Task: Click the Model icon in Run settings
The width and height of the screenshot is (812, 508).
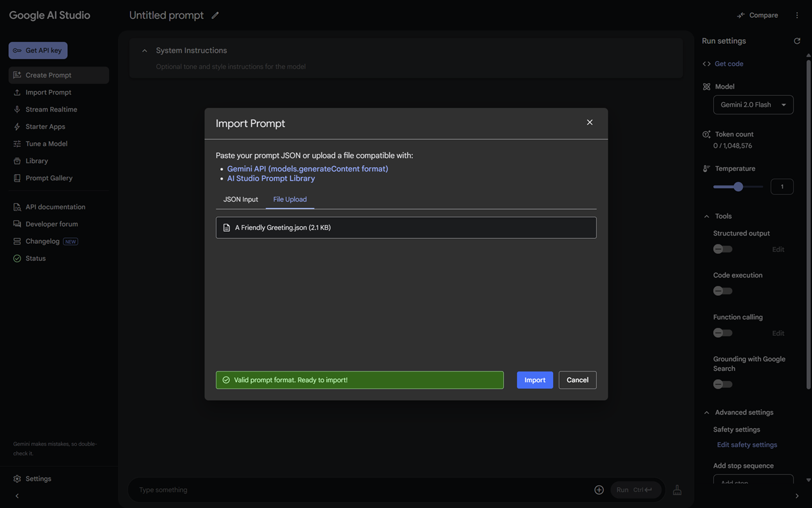Action: 707,86
